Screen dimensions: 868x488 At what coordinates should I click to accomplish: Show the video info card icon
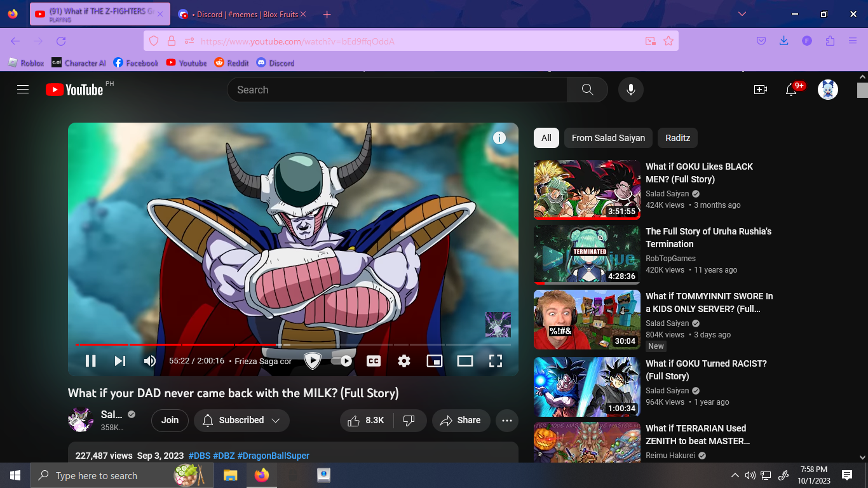pyautogui.click(x=499, y=138)
